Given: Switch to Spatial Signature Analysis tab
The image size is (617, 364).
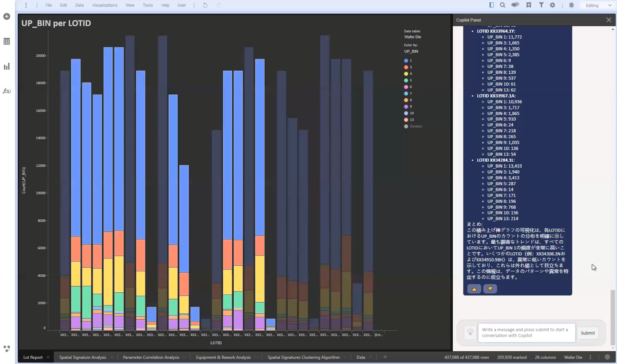Looking at the screenshot, I should (83, 357).
